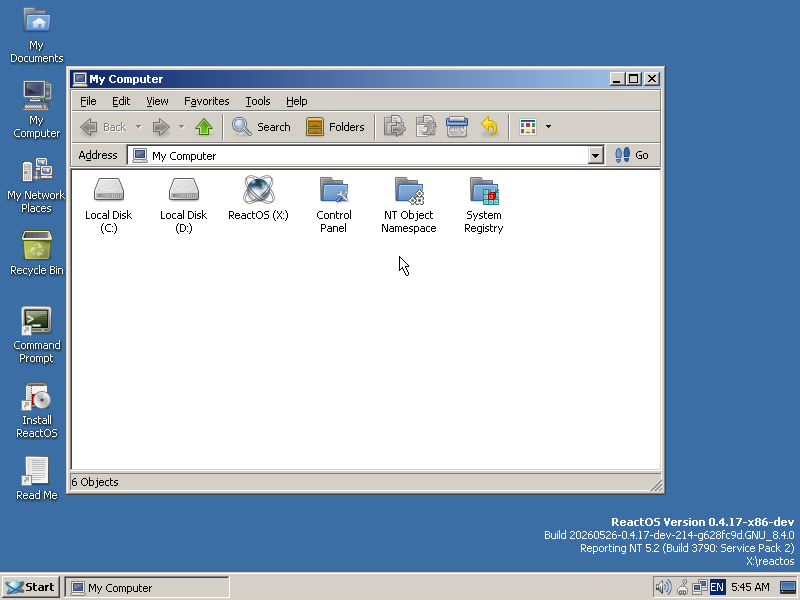Minimize the My Computer window
This screenshot has height=600, width=800.
[617, 79]
